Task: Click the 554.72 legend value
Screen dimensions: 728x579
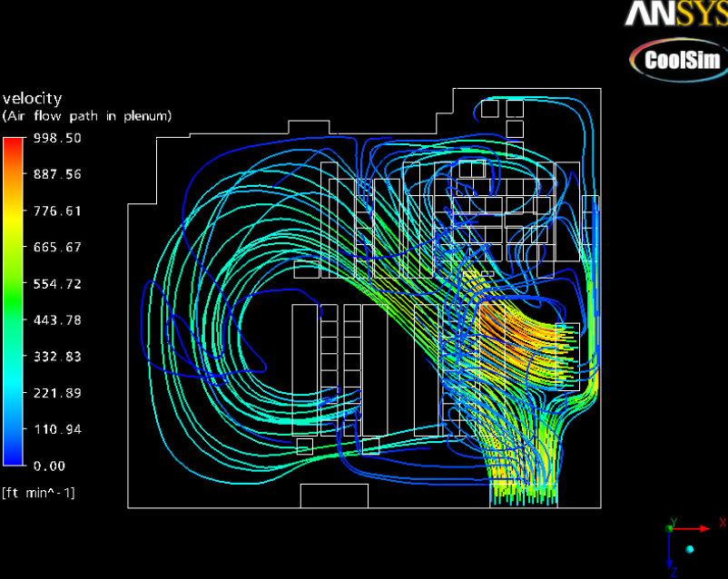Action: [x=57, y=284]
